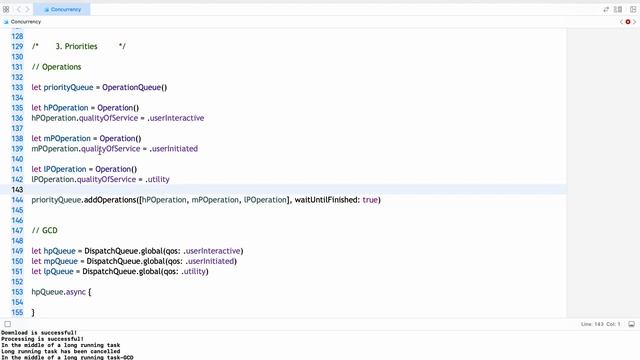The width and height of the screenshot is (640, 360).
Task: Click mpQueue on line 150
Action: pyautogui.click(x=60, y=261)
